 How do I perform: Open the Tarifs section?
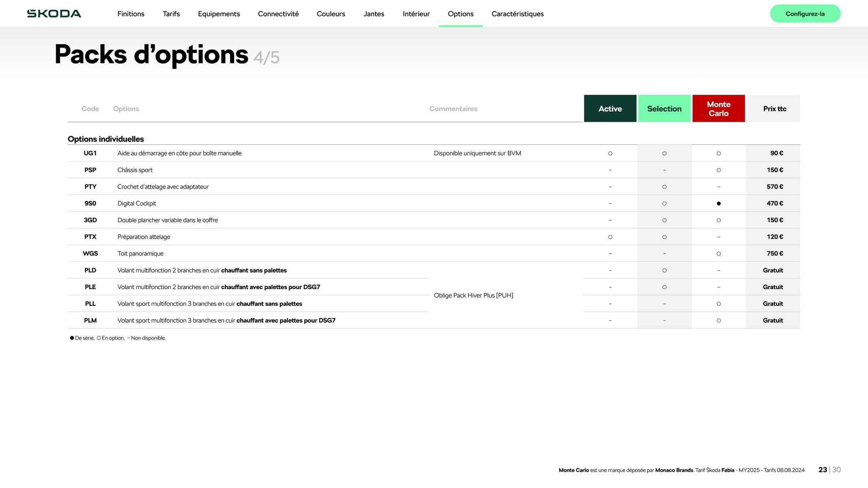pyautogui.click(x=171, y=14)
